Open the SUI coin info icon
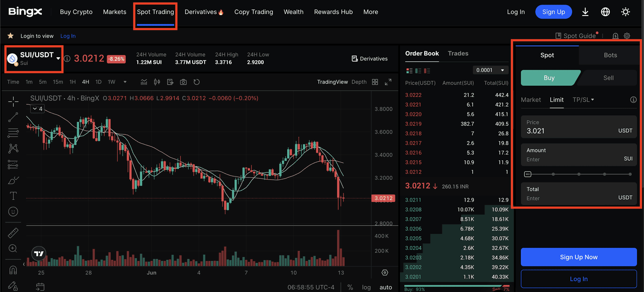Screen dimensions: 644x292 [x=67, y=59]
